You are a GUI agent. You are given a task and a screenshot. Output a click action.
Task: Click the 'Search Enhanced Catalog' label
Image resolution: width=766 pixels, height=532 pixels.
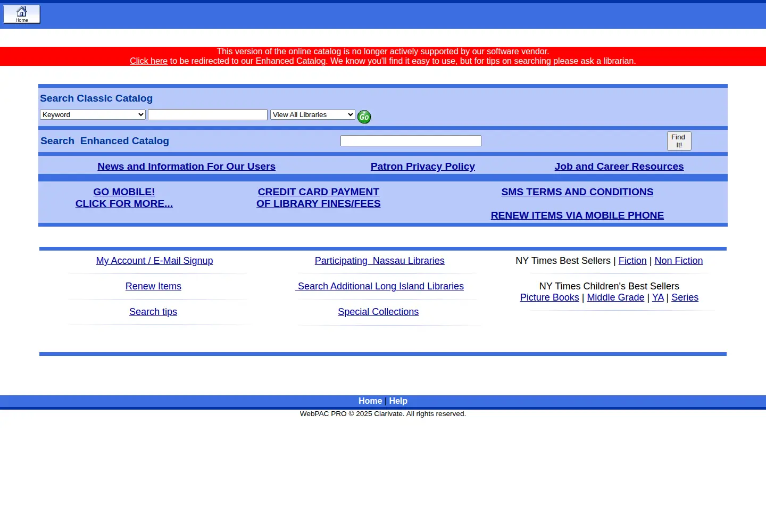[105, 141]
